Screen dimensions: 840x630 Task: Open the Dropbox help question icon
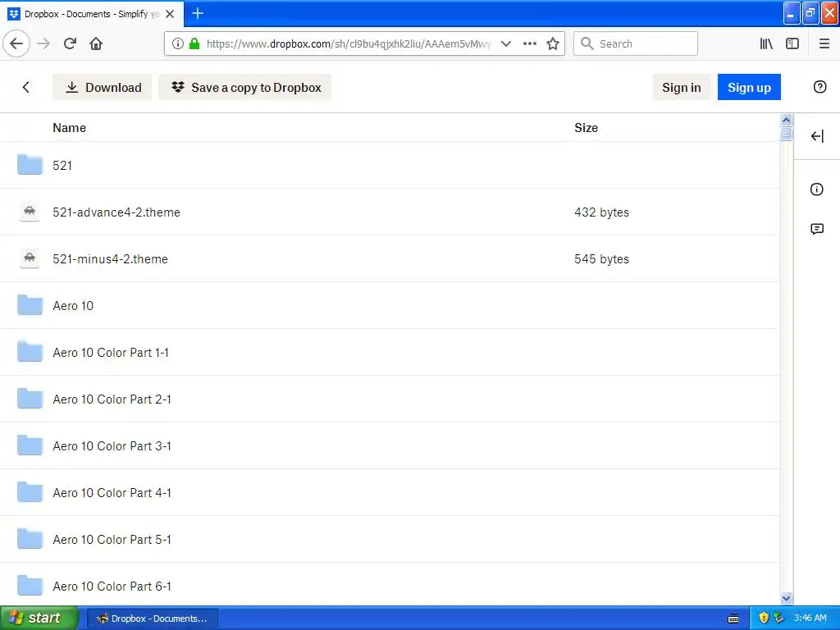819,87
